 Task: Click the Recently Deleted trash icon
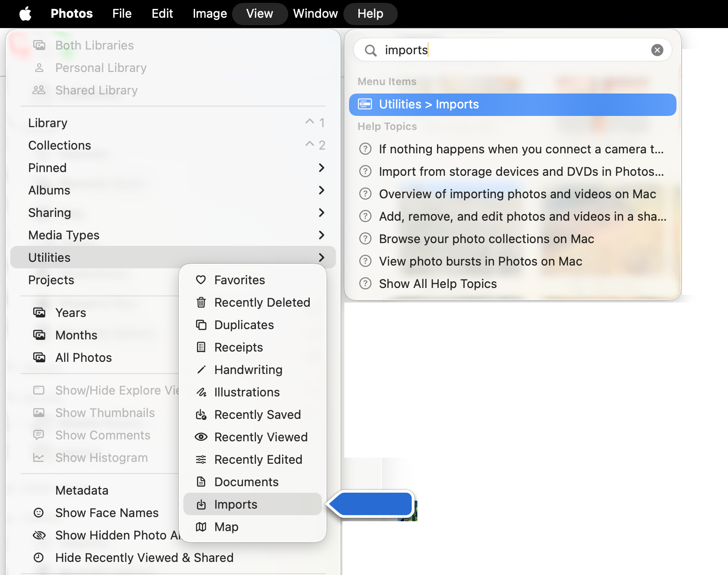201,302
